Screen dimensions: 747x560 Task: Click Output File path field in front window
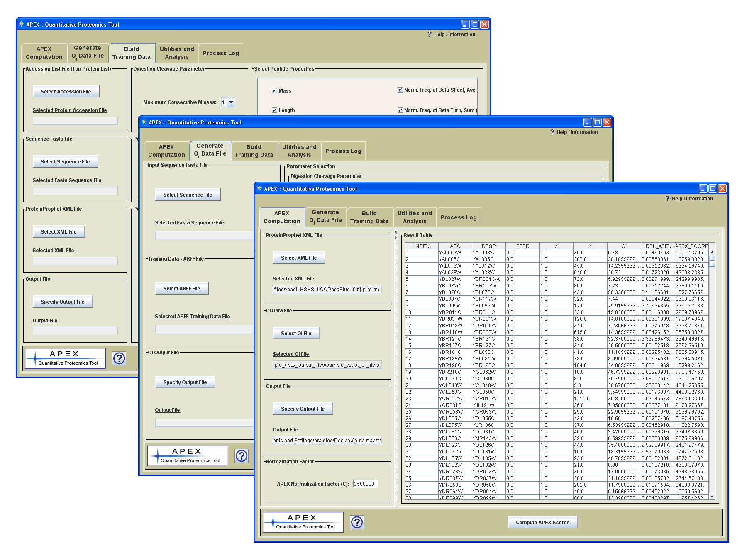(327, 441)
